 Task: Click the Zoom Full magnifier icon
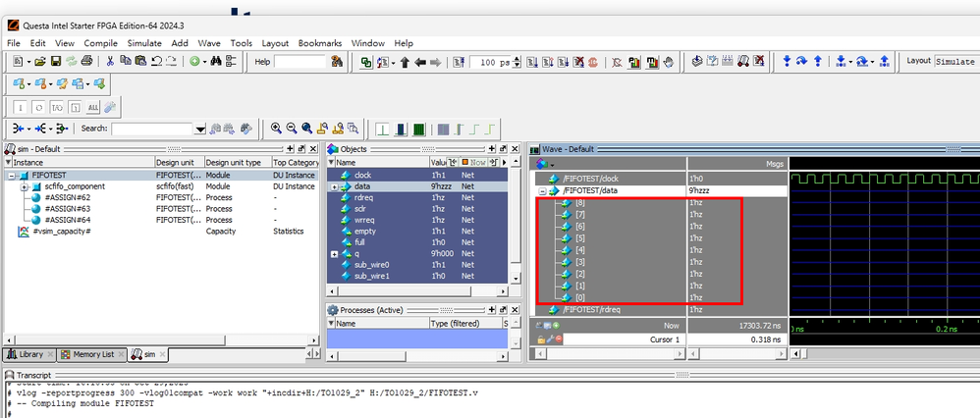pyautogui.click(x=307, y=129)
